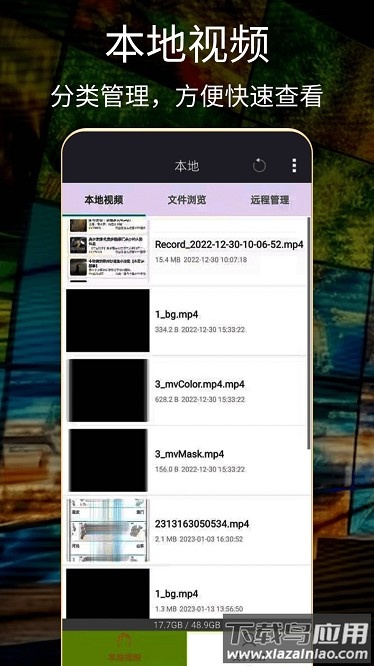374x666 pixels.
Task: Select file name 3_mvColor.mp4.mp4
Action: point(200,384)
